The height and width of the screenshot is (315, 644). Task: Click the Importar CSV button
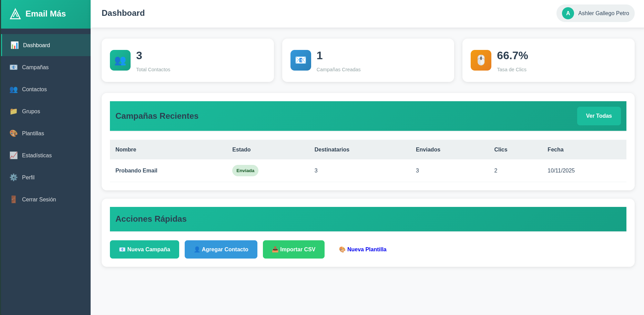point(294,249)
